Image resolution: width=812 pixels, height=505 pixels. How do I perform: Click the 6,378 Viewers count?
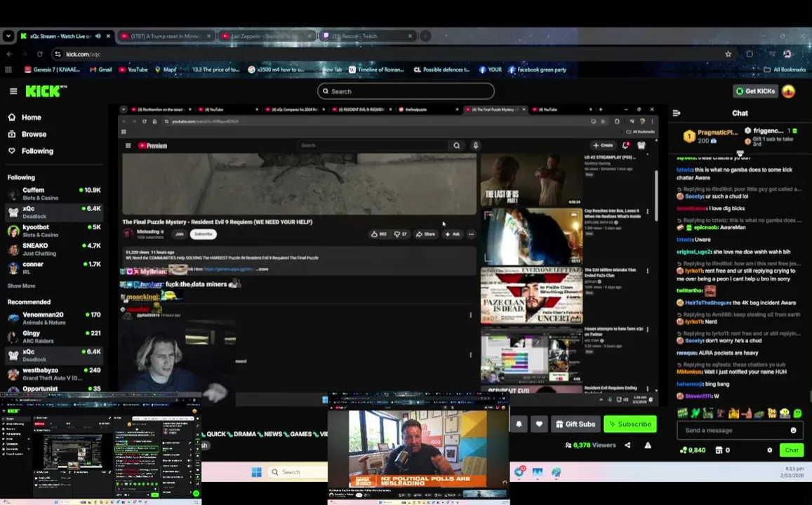[x=590, y=445]
